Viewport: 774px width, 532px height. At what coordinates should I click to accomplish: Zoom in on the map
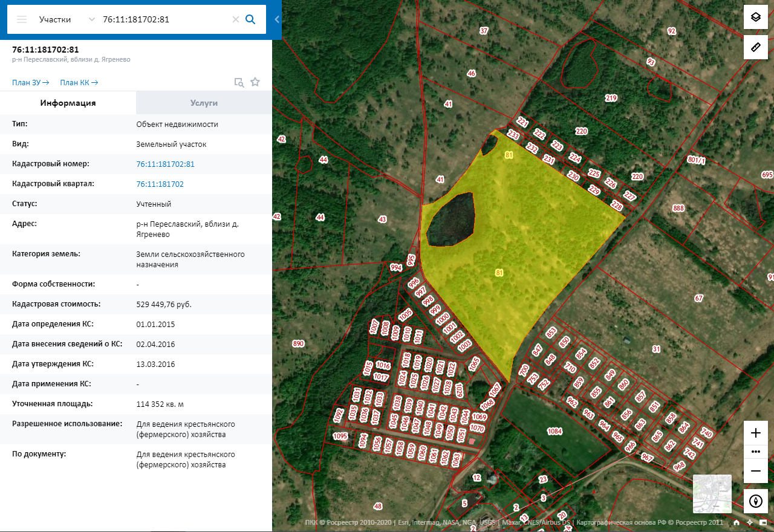(x=755, y=433)
